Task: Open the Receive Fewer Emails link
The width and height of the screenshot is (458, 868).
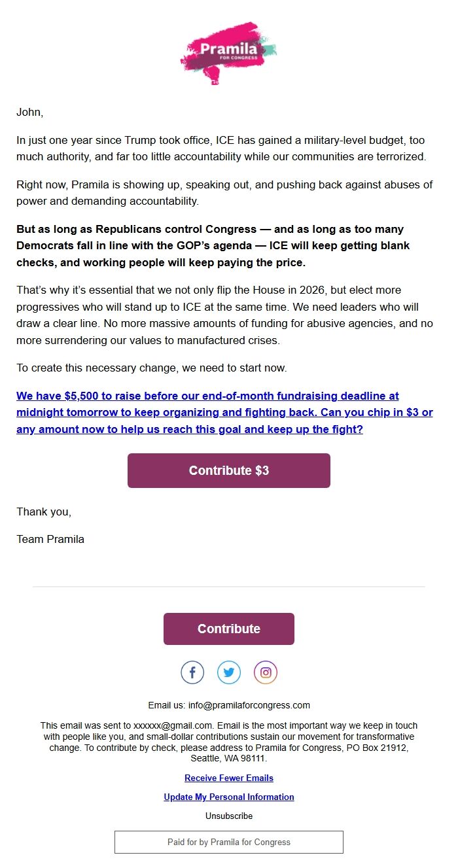Action: pos(228,778)
